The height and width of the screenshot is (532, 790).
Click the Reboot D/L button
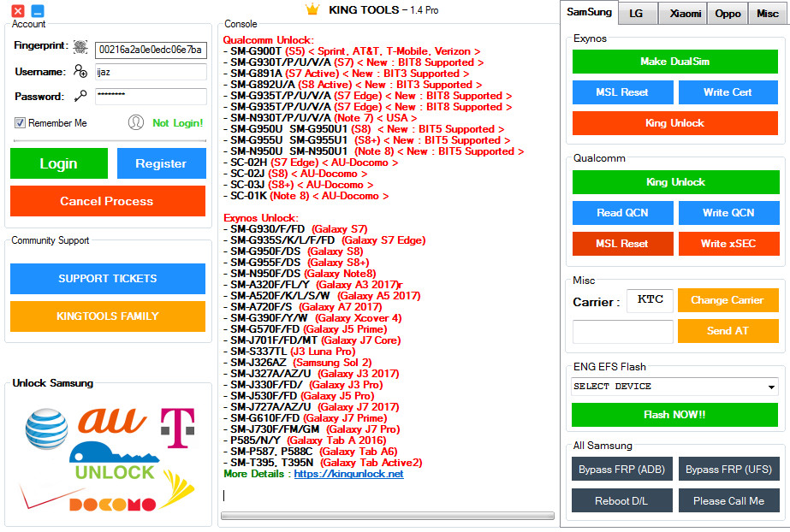pyautogui.click(x=622, y=501)
